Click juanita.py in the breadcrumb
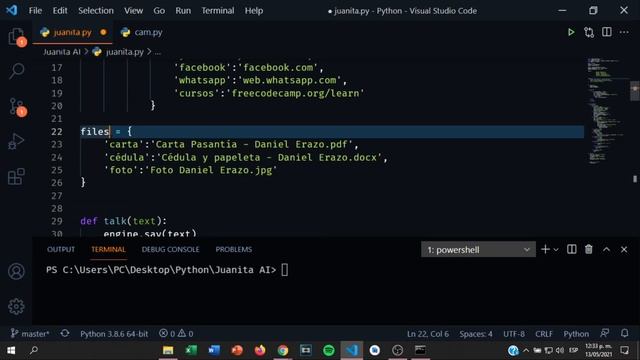 coord(124,52)
